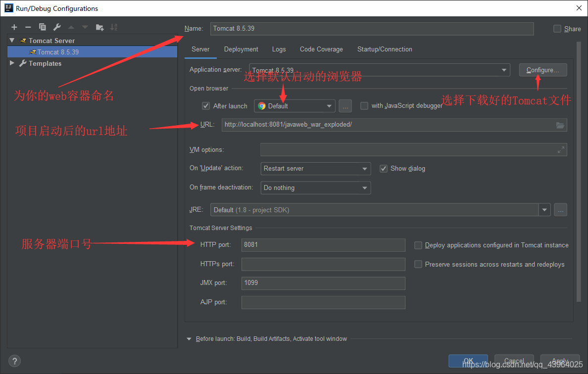Collapse the Tomcat Server tree node
This screenshot has height=374, width=588.
pos(12,41)
